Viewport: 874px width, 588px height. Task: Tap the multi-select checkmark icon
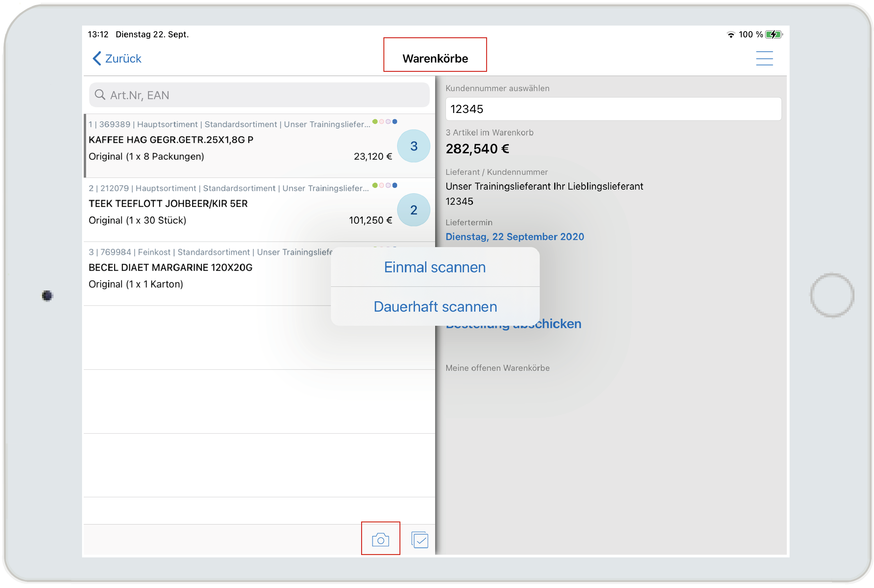click(419, 540)
